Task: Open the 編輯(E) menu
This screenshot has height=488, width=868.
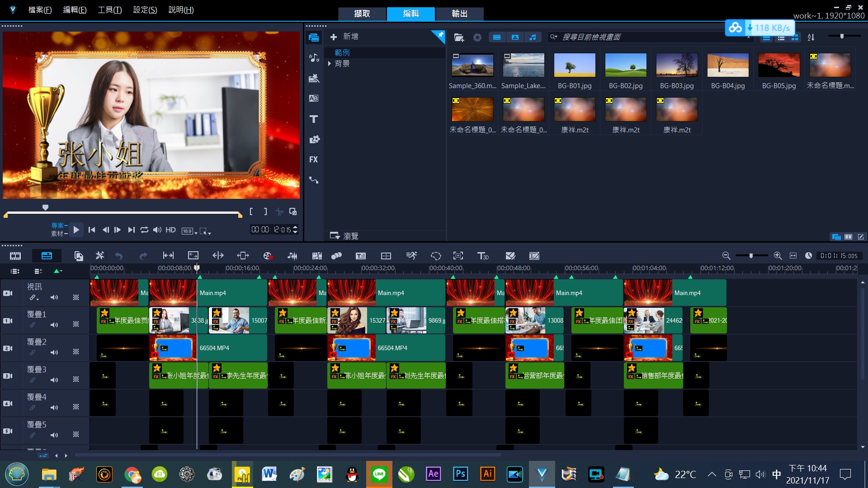Action: point(75,10)
